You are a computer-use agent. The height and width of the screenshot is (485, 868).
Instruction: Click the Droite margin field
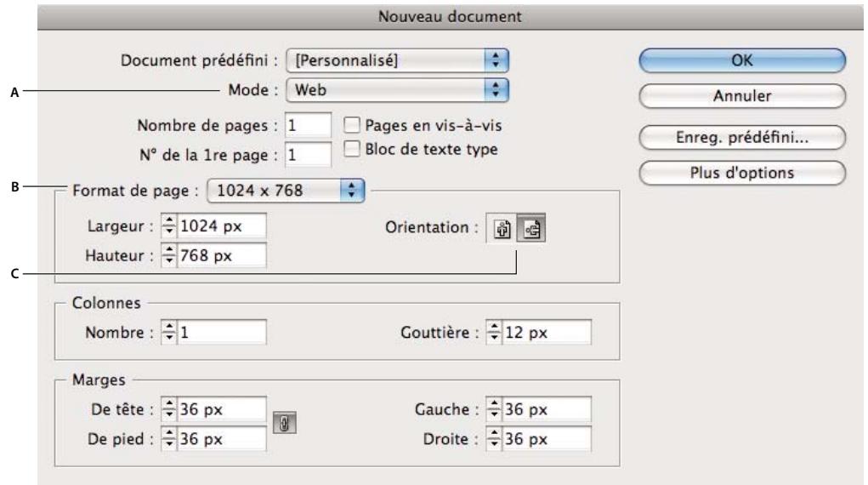click(x=547, y=438)
